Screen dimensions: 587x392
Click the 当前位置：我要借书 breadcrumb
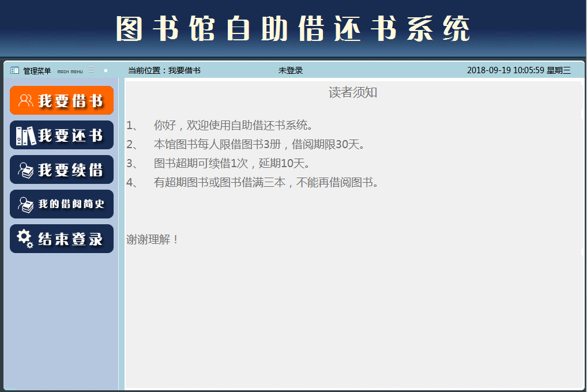164,70
